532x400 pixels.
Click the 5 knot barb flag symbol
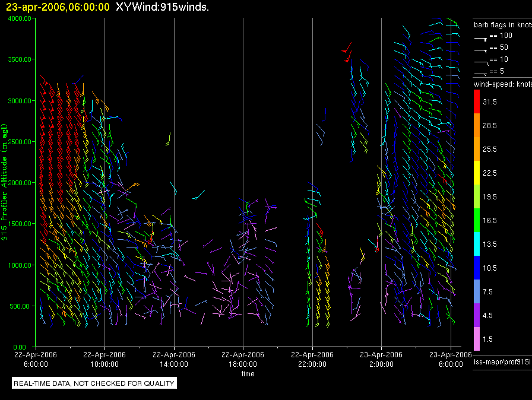click(x=481, y=74)
